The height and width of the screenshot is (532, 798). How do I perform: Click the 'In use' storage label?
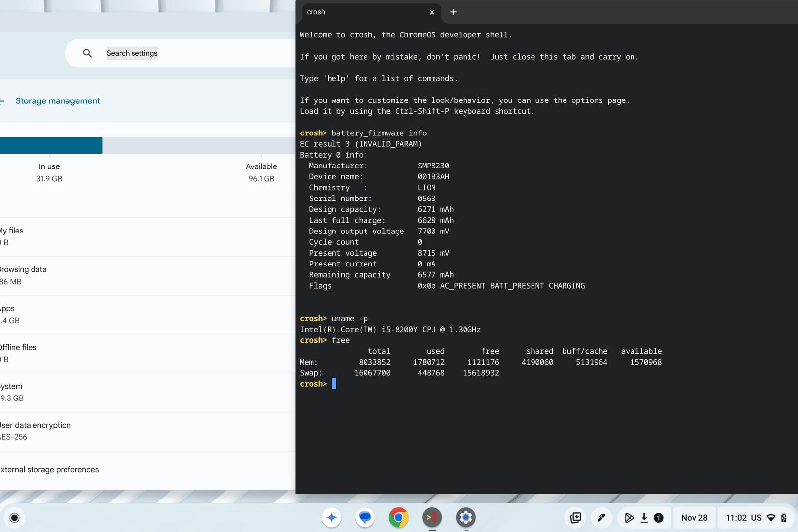[49, 166]
